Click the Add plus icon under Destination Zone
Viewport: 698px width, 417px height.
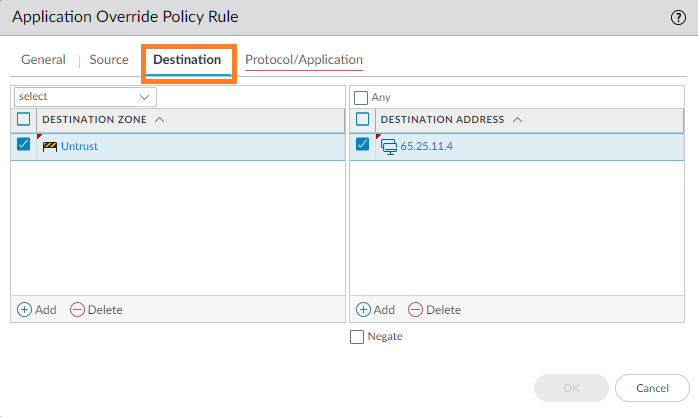coord(25,310)
